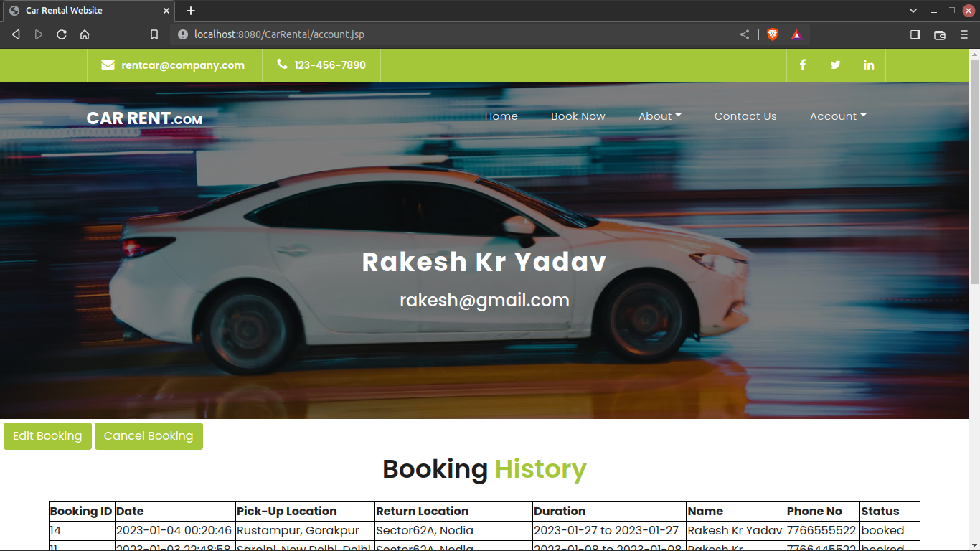Click the Edit Booking button
980x551 pixels.
pos(47,436)
